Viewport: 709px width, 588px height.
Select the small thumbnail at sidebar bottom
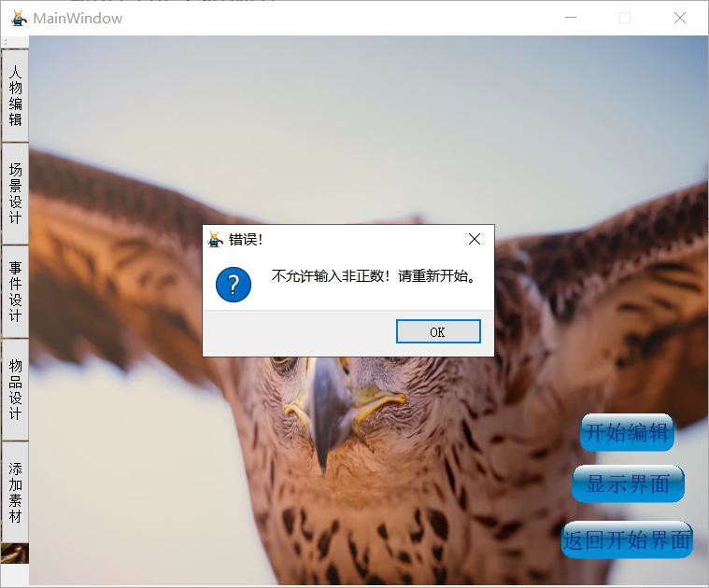point(14,553)
